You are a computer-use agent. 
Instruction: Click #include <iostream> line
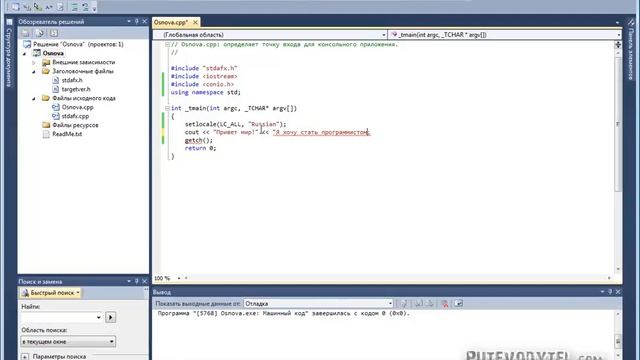204,76
